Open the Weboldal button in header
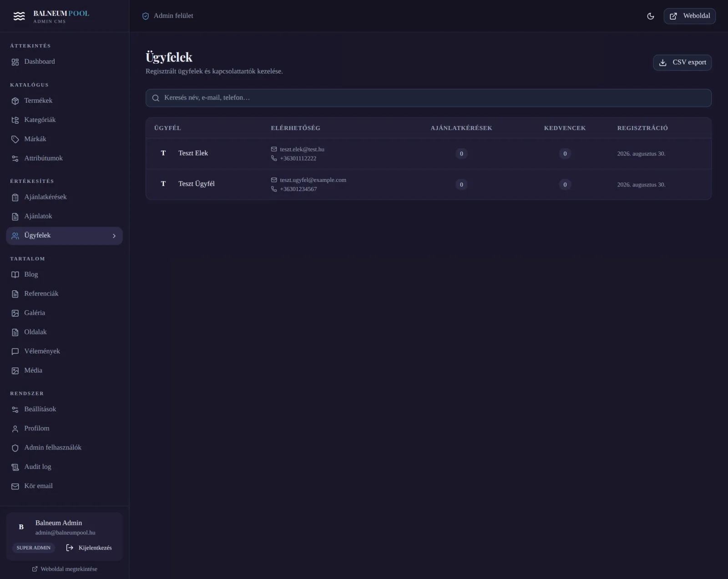728x579 pixels. tap(689, 16)
